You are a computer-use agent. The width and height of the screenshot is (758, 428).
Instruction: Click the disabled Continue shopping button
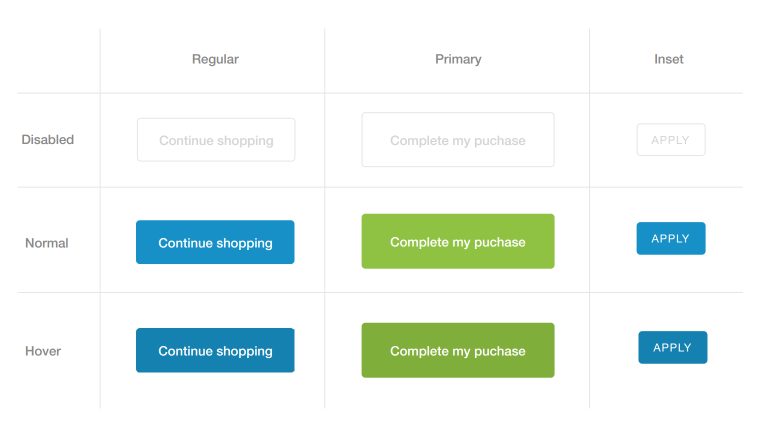click(216, 140)
